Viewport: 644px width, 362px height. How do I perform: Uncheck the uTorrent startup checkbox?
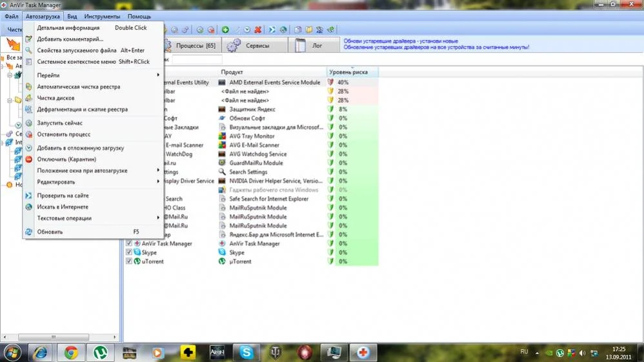point(129,261)
